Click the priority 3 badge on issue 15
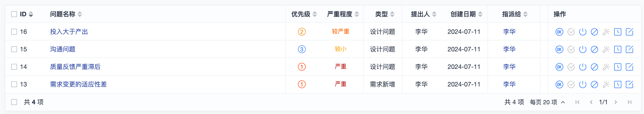Viewport: 644px width, 114px height. (302, 49)
